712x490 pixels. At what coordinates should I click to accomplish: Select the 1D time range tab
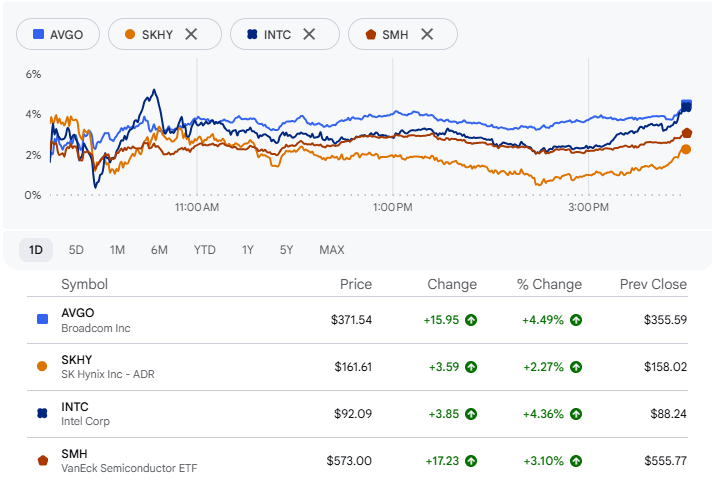coord(36,250)
